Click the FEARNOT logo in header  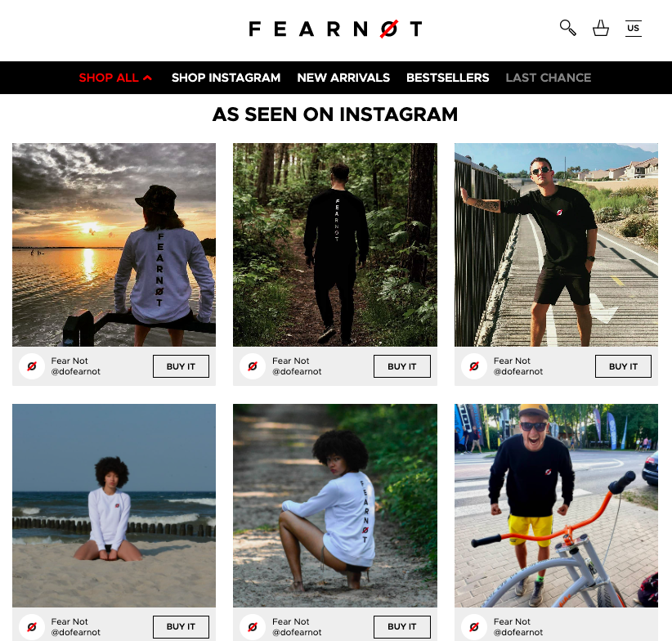coord(335,29)
